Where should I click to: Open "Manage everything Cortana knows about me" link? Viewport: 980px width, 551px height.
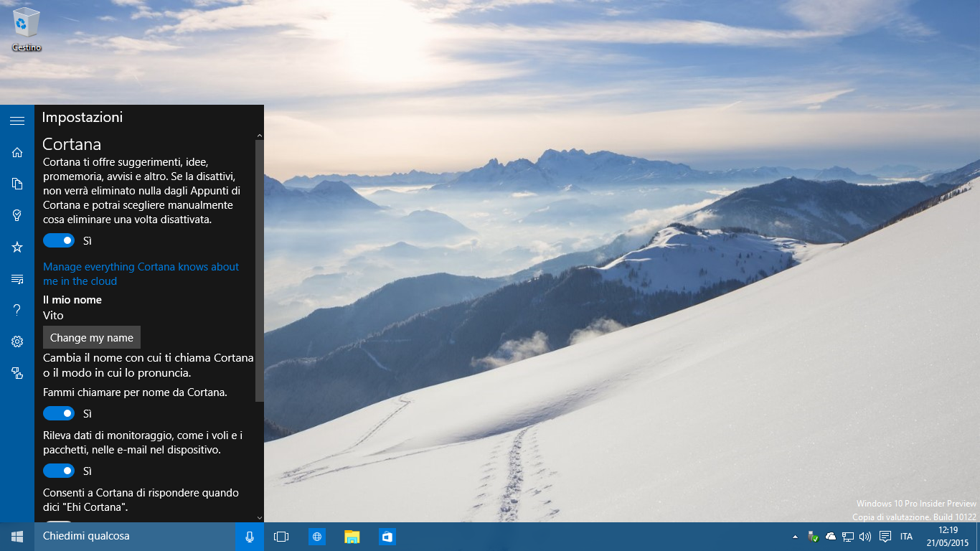click(x=141, y=274)
